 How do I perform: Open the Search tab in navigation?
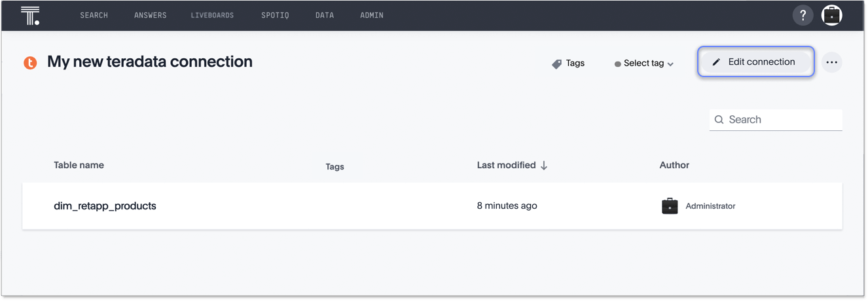[x=94, y=15]
